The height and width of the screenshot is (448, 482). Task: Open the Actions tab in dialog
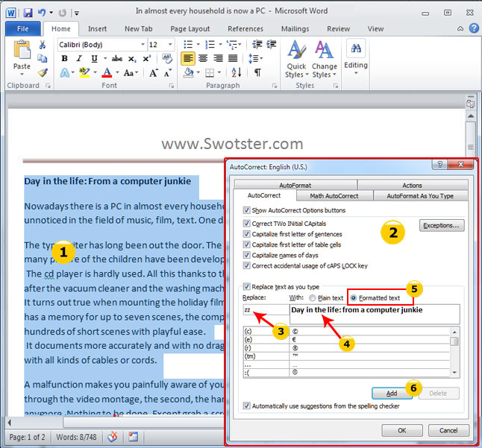tap(412, 185)
